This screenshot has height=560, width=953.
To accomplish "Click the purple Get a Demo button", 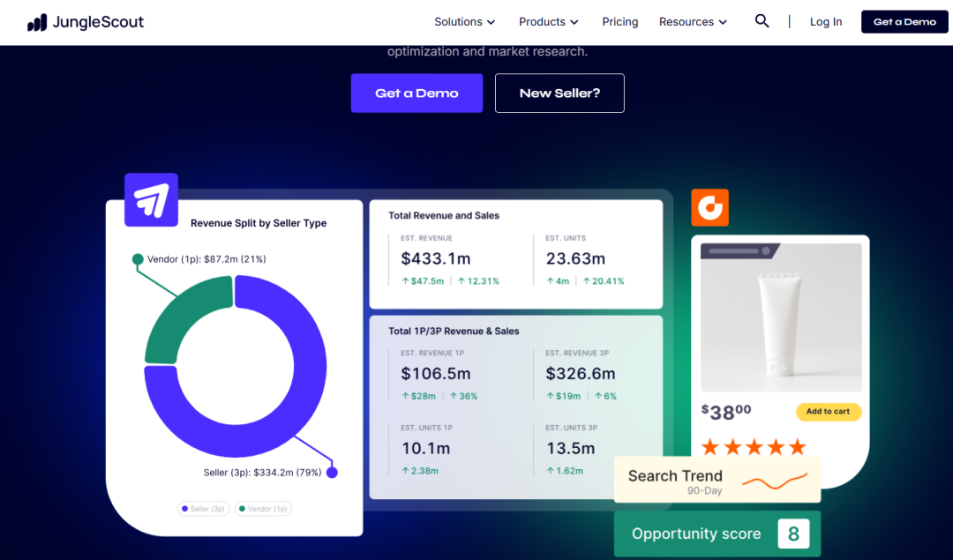I will [x=416, y=93].
